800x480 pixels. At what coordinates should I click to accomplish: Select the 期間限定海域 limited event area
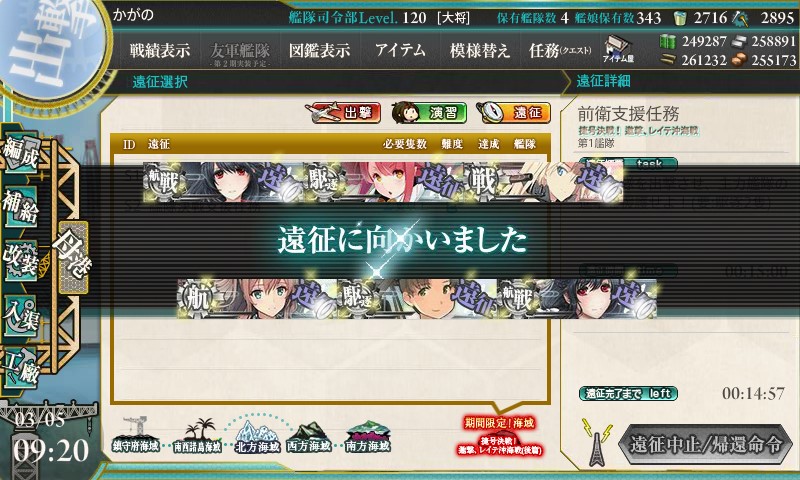[499, 437]
